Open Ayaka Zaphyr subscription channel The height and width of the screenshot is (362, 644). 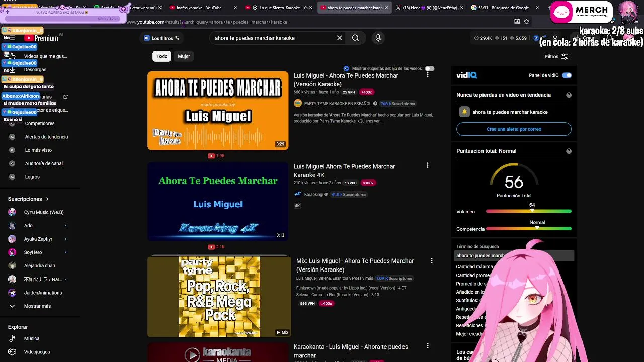coord(38,239)
